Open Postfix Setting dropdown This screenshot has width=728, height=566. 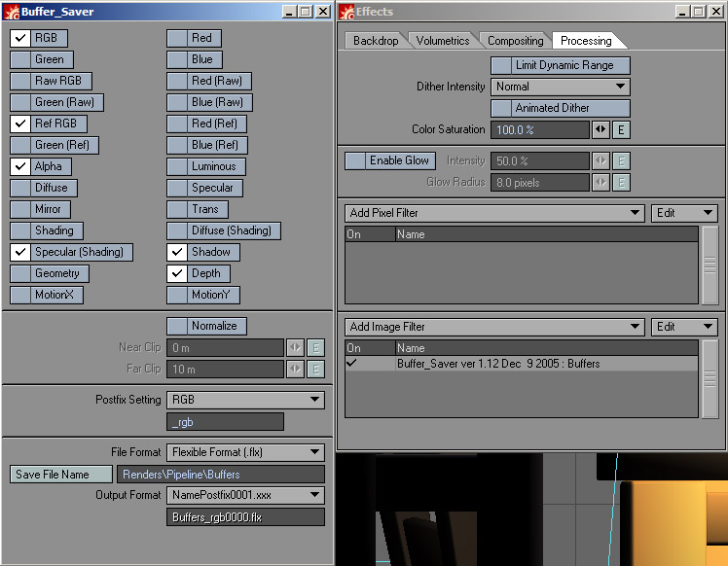(x=245, y=400)
